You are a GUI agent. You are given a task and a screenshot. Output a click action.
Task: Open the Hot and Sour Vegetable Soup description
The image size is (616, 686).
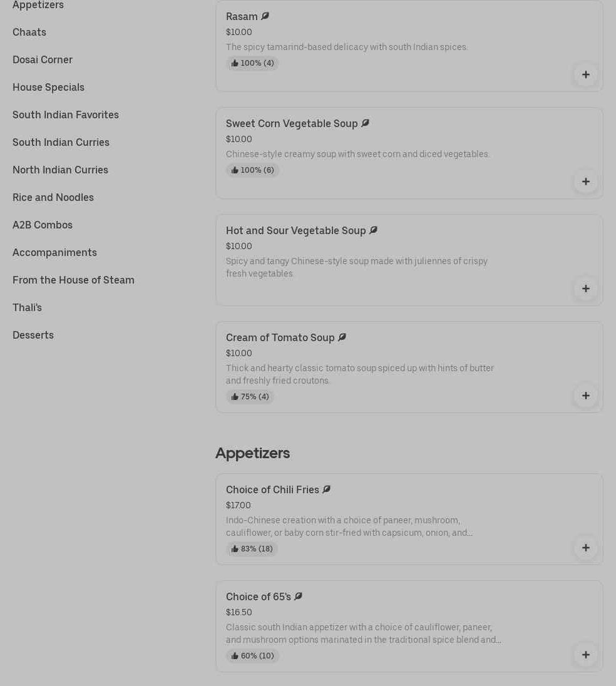click(x=356, y=267)
